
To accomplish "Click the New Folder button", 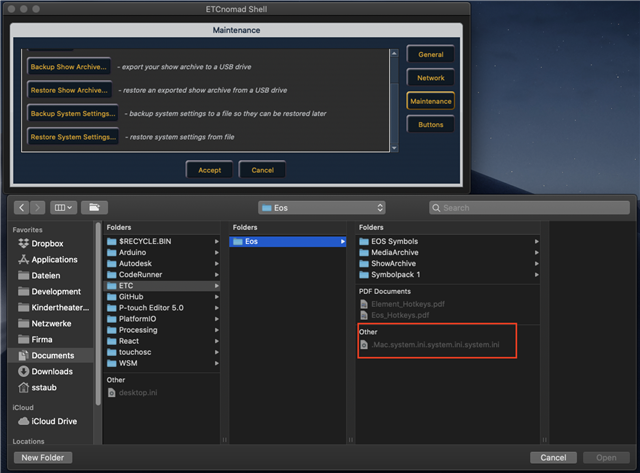I will point(43,457).
